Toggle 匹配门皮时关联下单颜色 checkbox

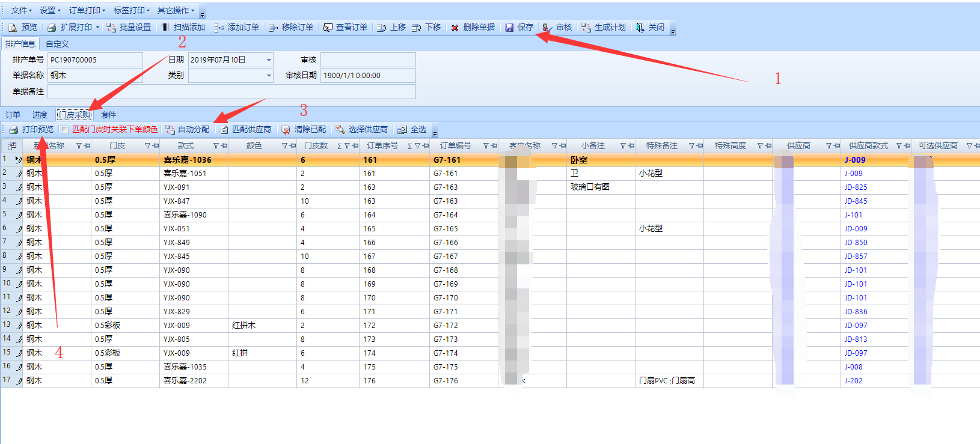(65, 130)
